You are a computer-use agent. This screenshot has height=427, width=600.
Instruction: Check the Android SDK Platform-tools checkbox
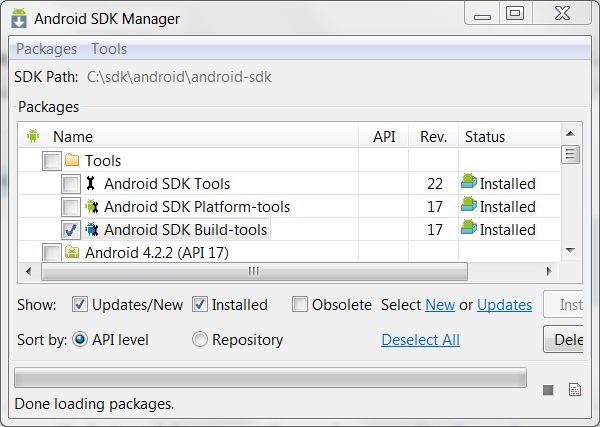(71, 207)
